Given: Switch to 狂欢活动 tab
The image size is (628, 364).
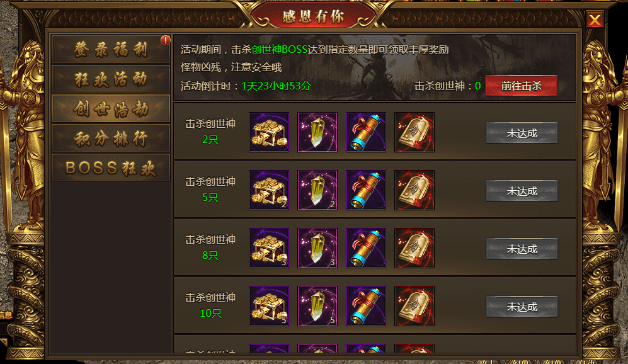Looking at the screenshot, I should point(111,79).
